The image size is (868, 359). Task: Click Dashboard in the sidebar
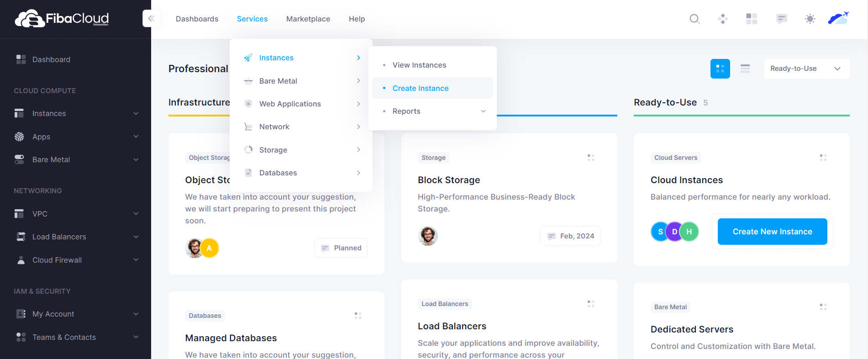[x=51, y=59]
